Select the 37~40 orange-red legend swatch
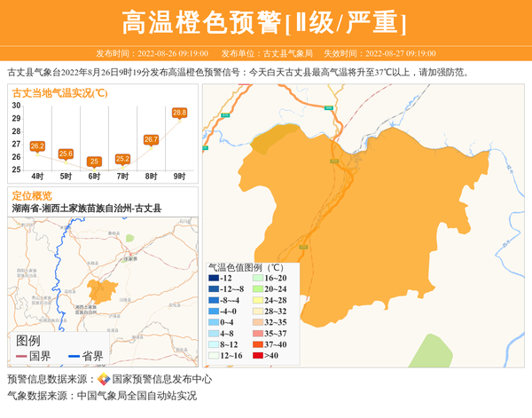532x418 pixels. (x=258, y=344)
